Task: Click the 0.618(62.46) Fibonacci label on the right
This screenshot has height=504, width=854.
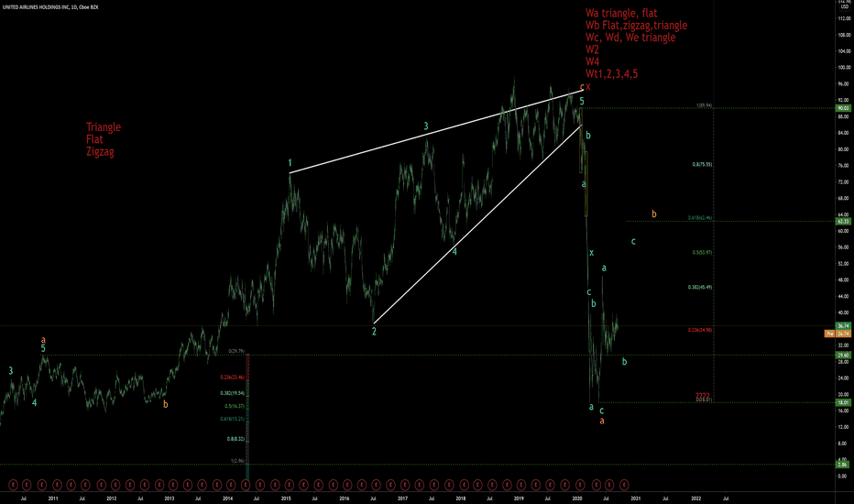Action: pyautogui.click(x=700, y=217)
